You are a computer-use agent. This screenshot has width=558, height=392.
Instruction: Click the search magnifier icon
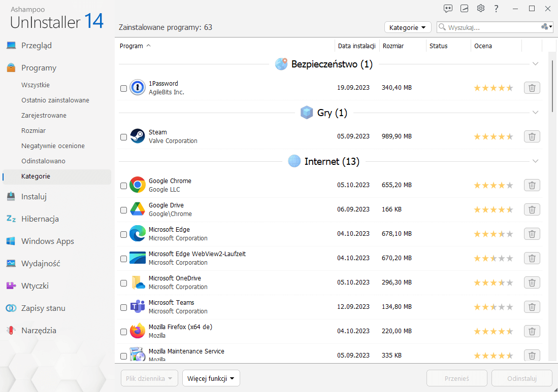(442, 27)
